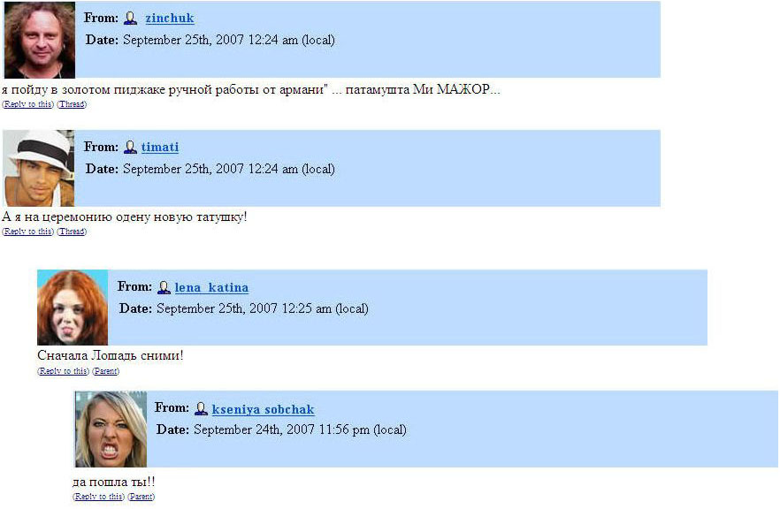This screenshot has width=780, height=532.
Task: Click the user icon beside lena_katina
Action: [164, 287]
